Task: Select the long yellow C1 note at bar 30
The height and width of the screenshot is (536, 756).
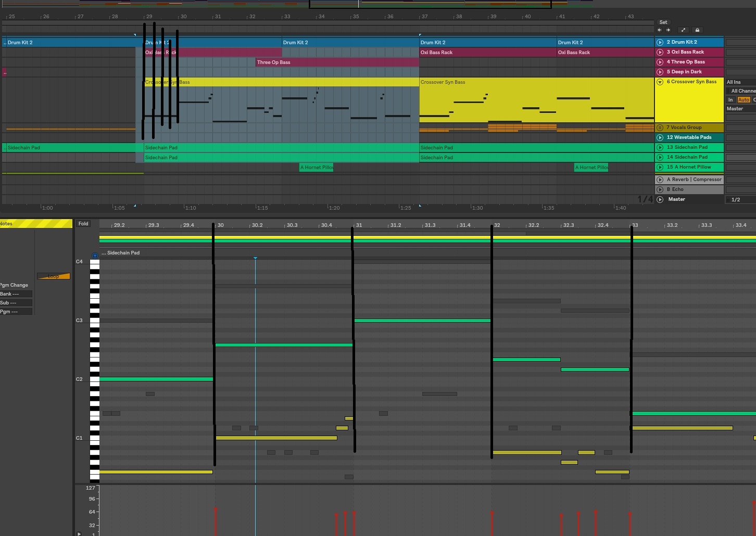Action: pyautogui.click(x=276, y=438)
